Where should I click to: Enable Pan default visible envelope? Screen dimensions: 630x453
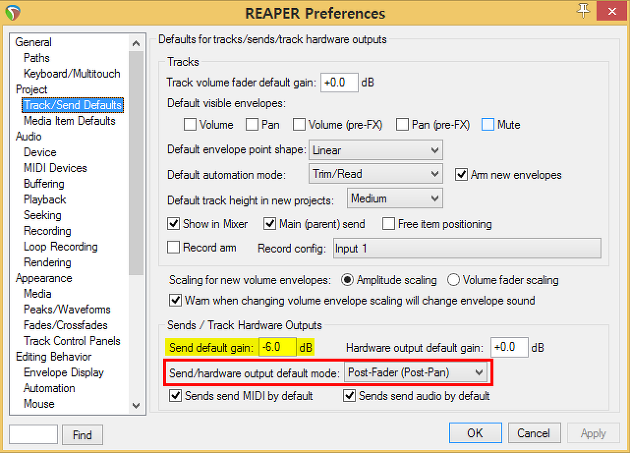pos(252,125)
